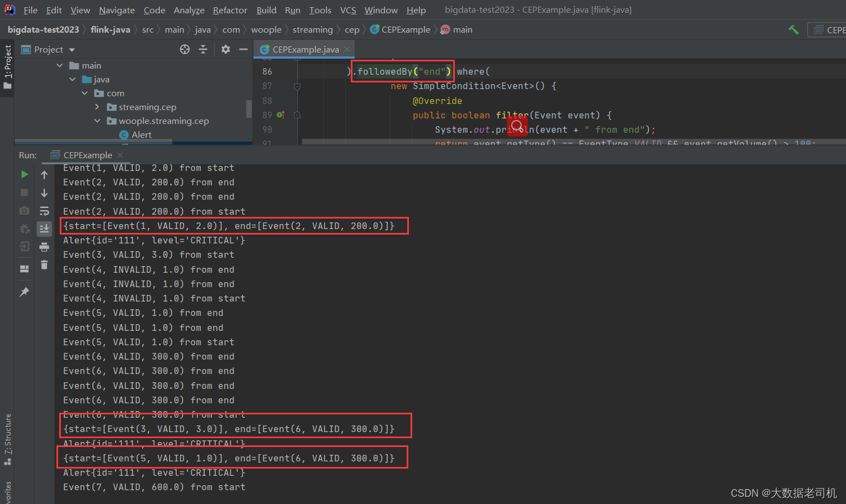The height and width of the screenshot is (504, 846).
Task: Pin the run tab with pin icon
Action: coord(24,292)
